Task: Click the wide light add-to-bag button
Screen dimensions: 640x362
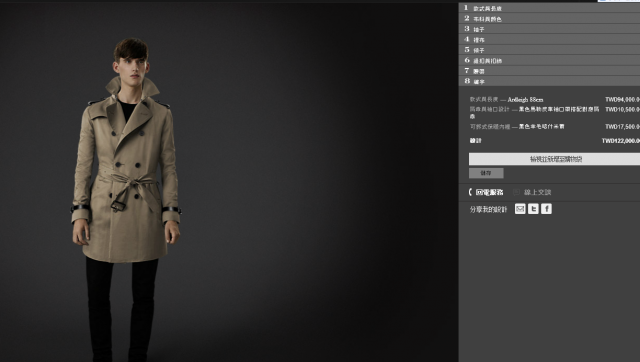Action: (x=554, y=159)
